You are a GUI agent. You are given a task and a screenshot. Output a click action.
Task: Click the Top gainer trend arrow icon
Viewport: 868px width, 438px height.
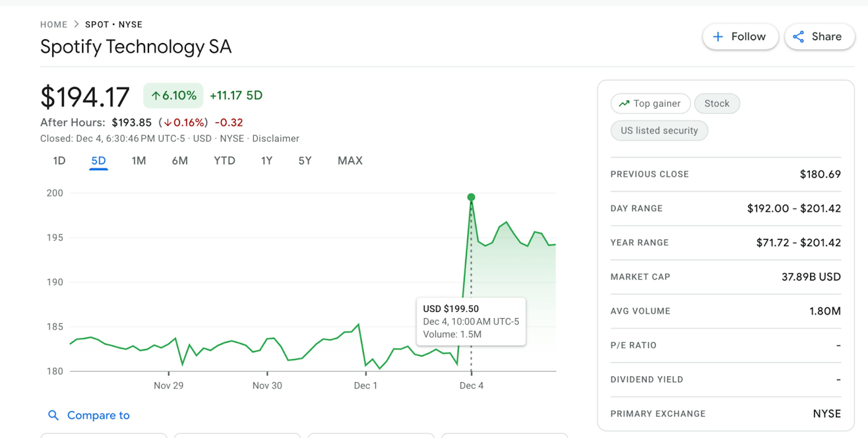click(624, 104)
